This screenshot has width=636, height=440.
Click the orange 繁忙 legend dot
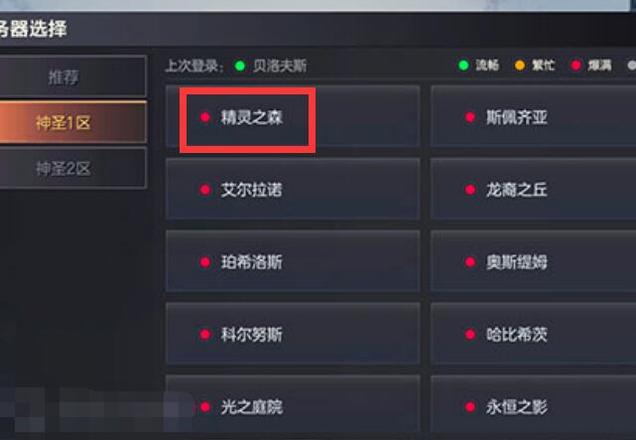520,65
